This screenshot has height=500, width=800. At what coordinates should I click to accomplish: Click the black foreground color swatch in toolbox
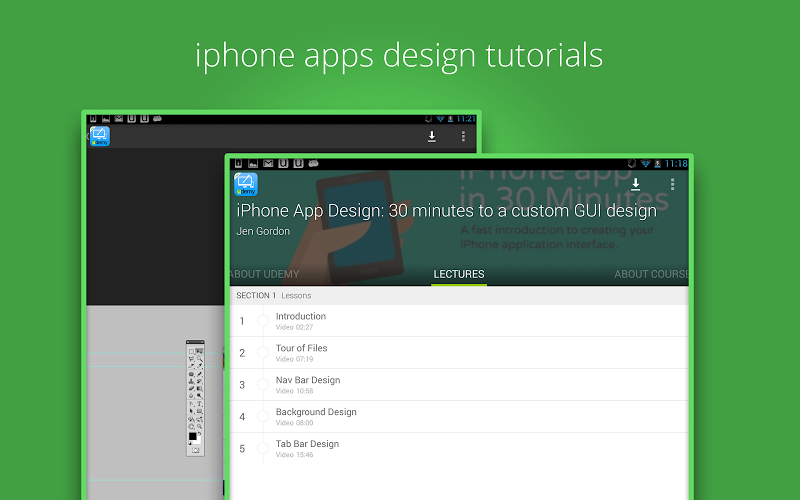[192, 436]
